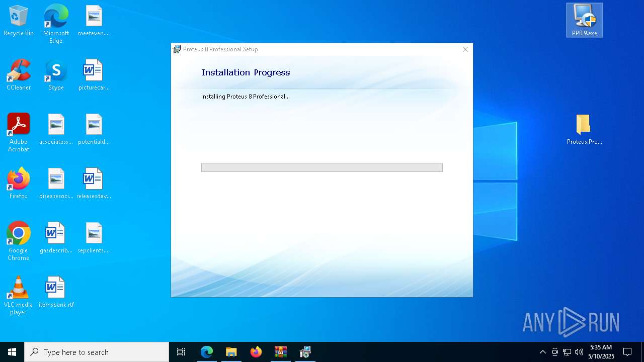Select the releasesdav Word document
This screenshot has height=362, width=644.
[94, 184]
